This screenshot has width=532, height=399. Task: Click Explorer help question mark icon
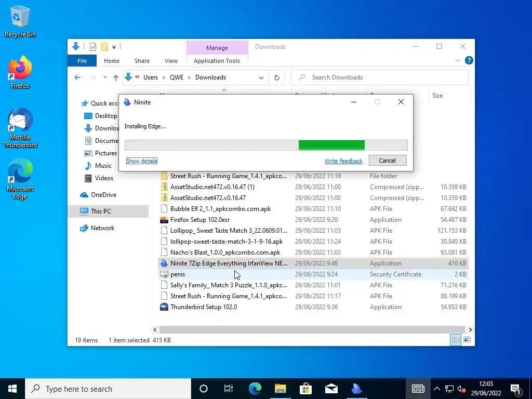coord(469,60)
